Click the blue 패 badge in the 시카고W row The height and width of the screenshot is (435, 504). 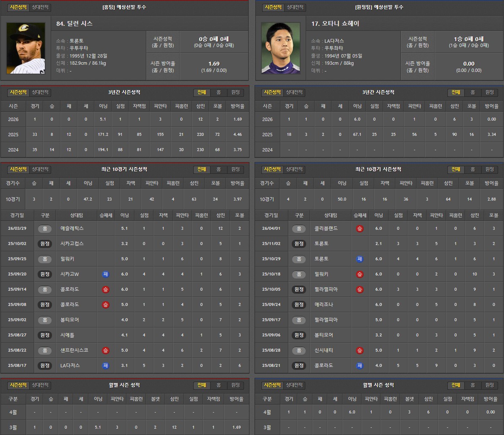[105, 274]
